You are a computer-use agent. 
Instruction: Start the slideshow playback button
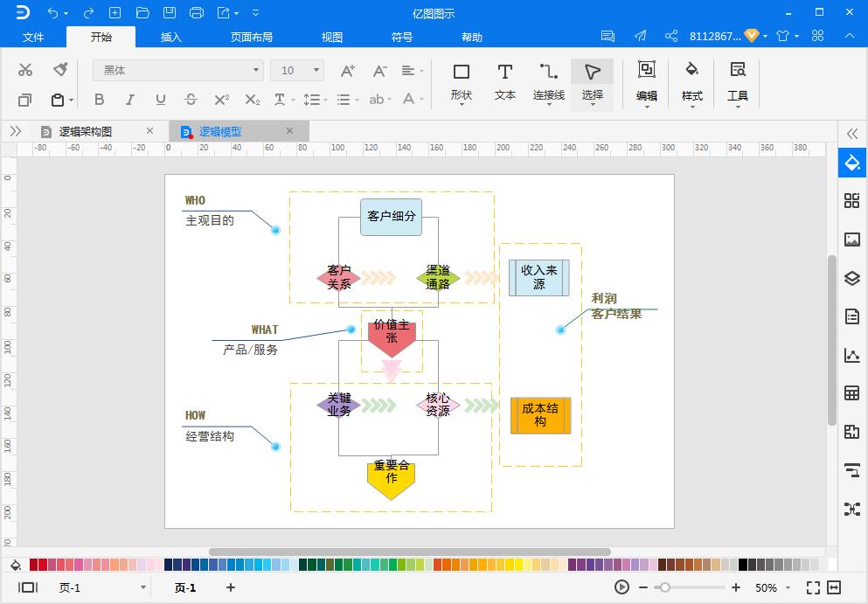tap(621, 587)
